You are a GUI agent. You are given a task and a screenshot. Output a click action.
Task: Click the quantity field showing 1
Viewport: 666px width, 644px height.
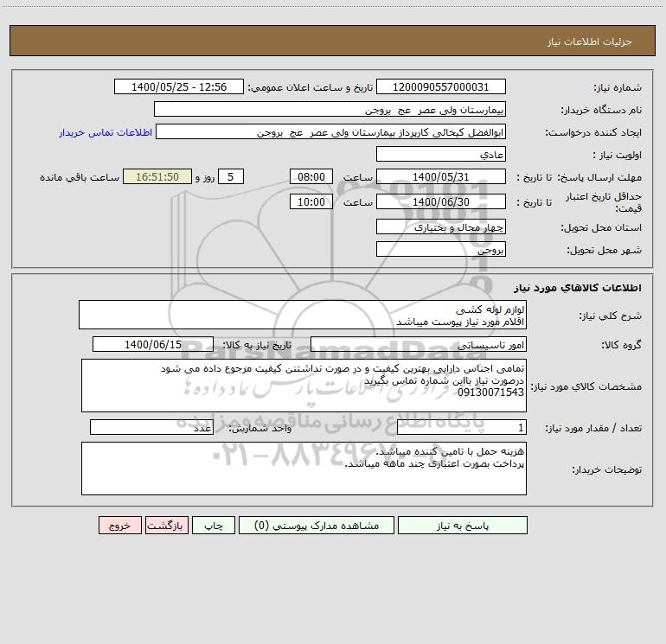(x=462, y=428)
